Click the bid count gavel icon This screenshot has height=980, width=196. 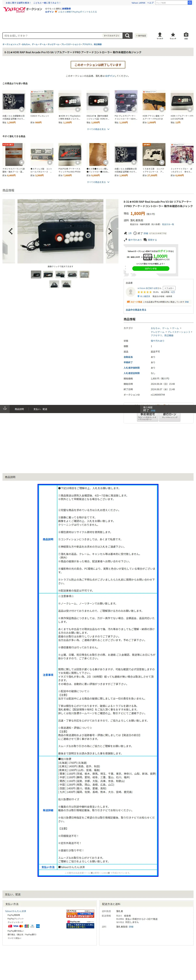tap(126, 233)
